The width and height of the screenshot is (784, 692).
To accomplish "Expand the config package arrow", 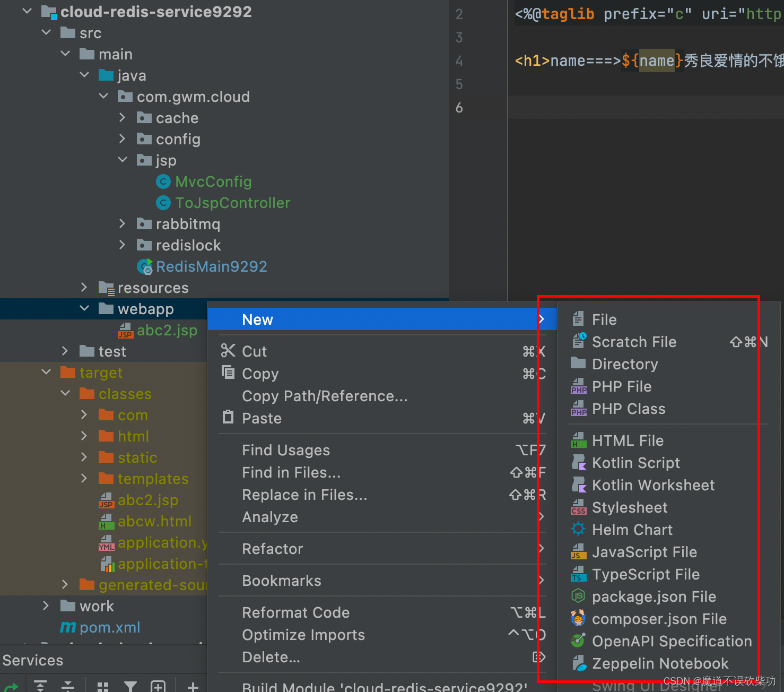I will (x=123, y=139).
